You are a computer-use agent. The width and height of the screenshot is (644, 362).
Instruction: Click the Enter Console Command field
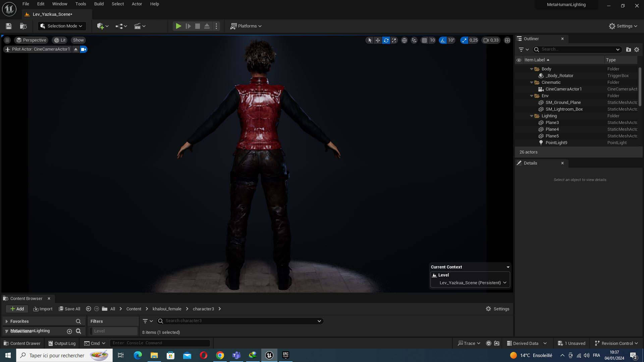(160, 343)
